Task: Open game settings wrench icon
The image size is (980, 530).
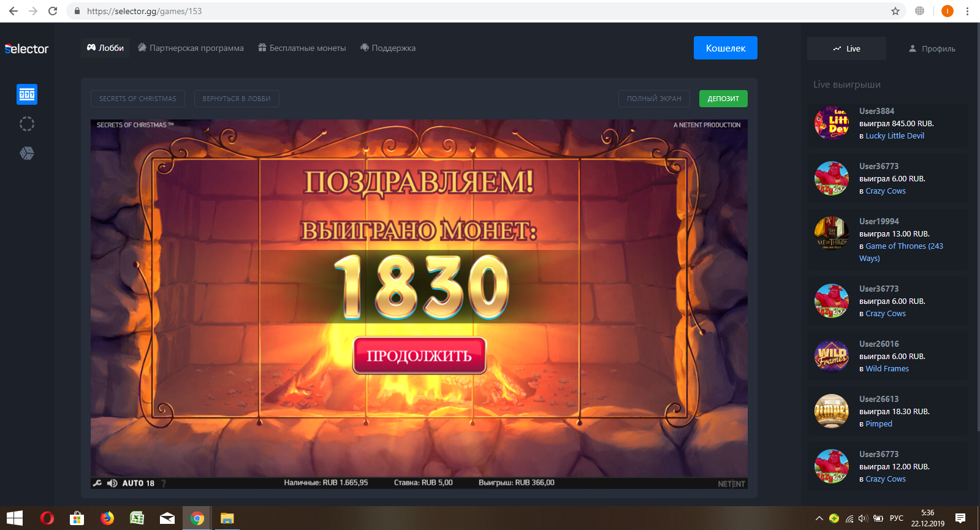Action: point(97,483)
